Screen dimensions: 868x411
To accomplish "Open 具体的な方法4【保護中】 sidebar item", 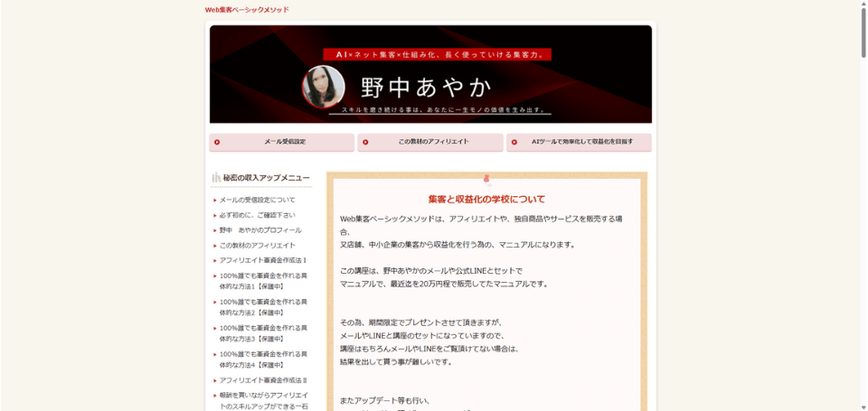I will pos(263,359).
